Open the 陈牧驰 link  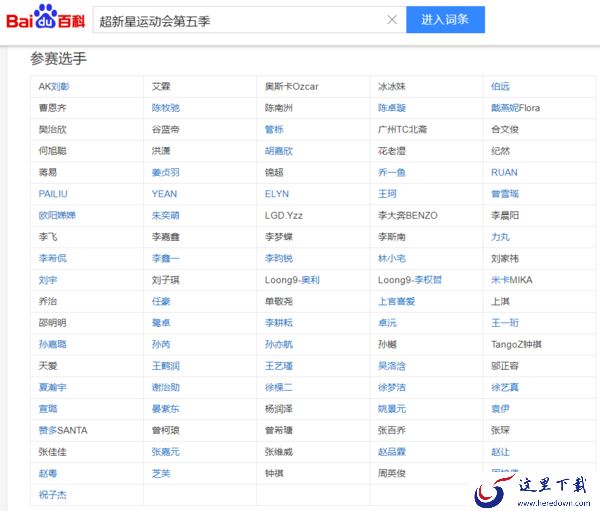166,108
